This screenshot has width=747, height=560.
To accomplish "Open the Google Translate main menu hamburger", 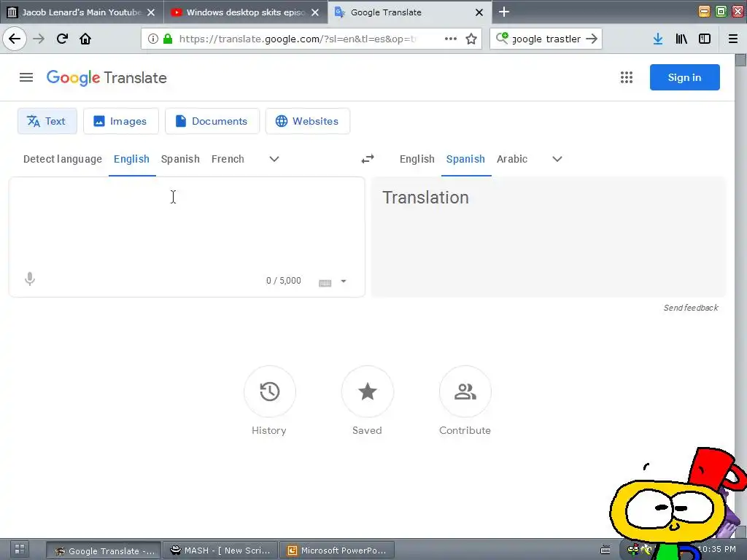I will pos(26,77).
